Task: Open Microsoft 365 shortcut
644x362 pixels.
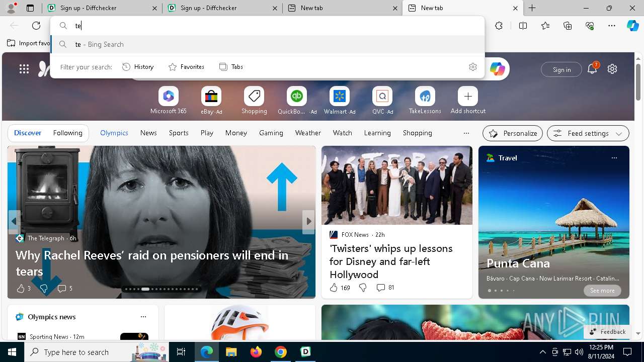Action: (x=169, y=101)
